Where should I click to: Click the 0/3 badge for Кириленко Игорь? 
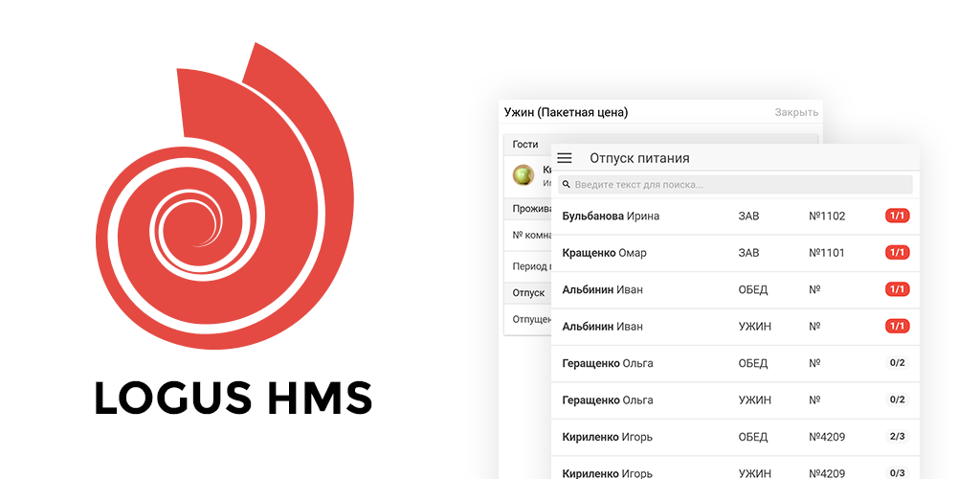coord(897,472)
